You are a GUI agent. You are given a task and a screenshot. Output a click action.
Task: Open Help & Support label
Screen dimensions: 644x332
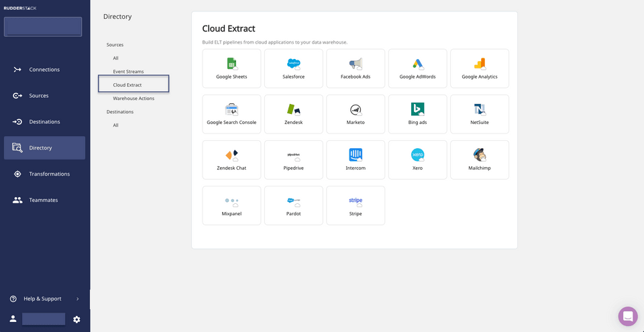[42, 298]
